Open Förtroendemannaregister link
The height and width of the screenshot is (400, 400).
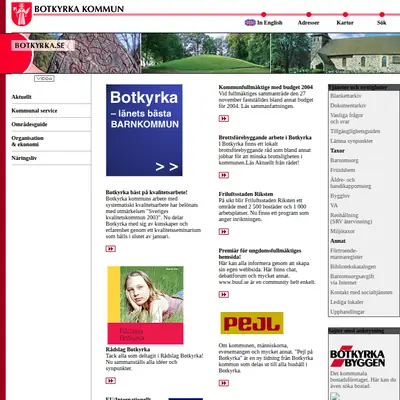(x=347, y=254)
